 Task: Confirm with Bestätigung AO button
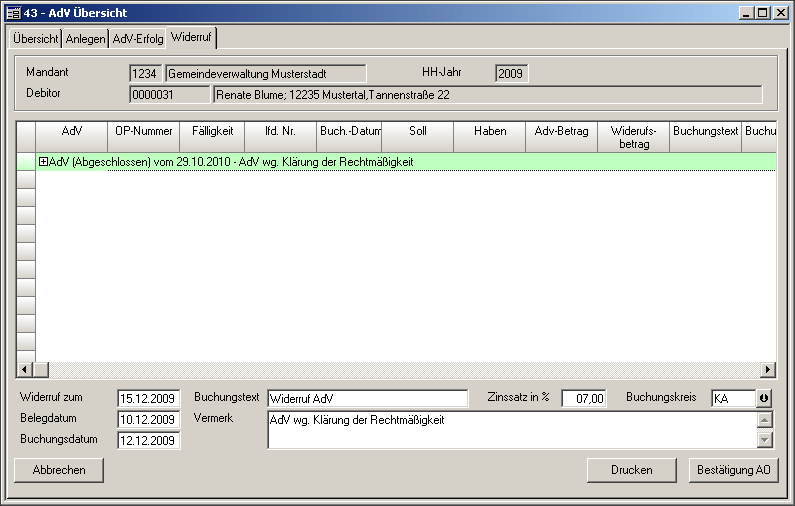click(734, 470)
